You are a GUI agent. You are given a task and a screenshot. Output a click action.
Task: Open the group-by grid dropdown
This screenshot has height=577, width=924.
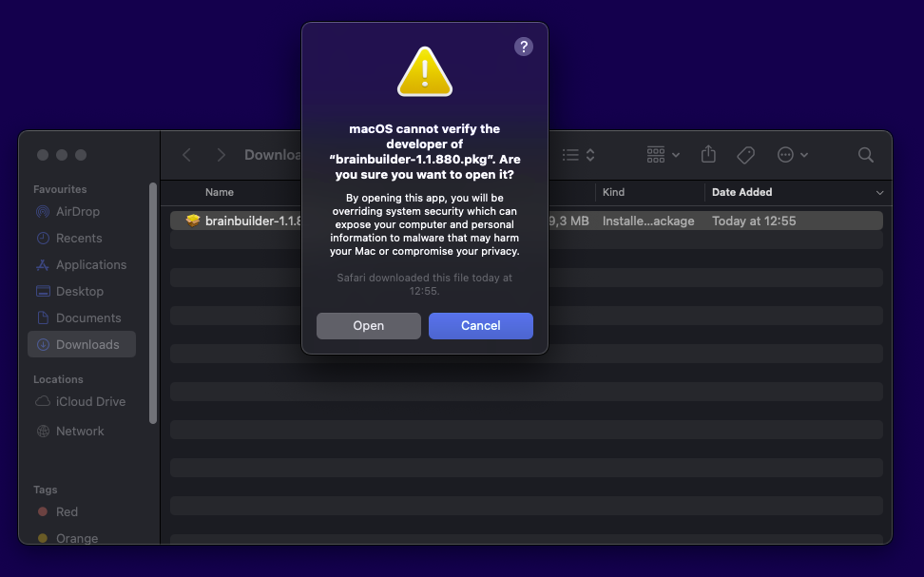point(663,154)
